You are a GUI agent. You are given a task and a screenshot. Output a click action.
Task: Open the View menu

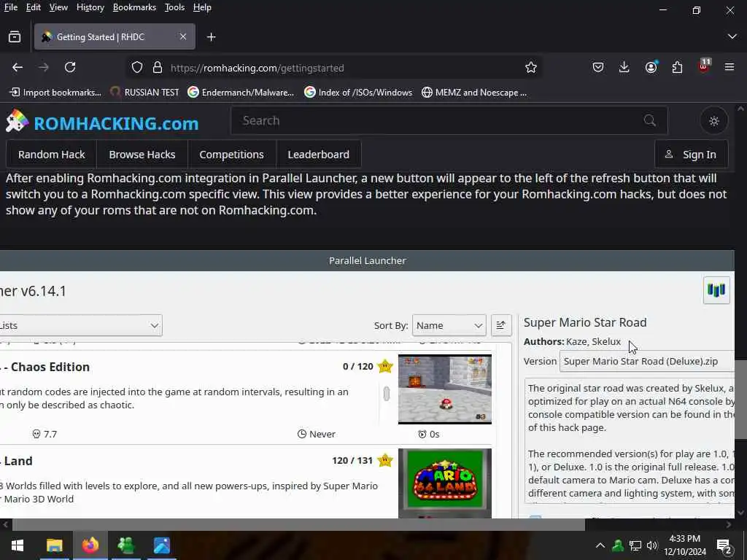pos(58,7)
